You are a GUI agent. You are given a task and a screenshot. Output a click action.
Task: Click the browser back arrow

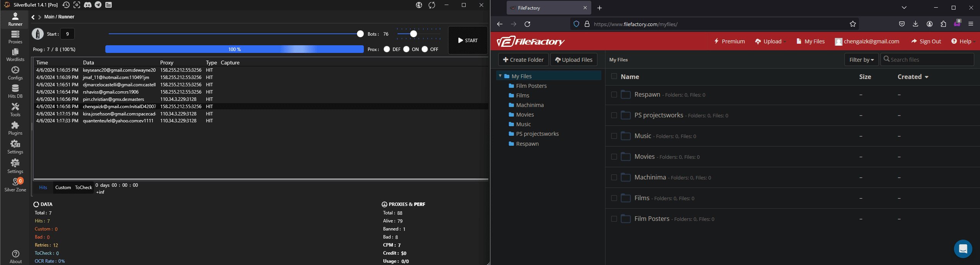coord(499,24)
